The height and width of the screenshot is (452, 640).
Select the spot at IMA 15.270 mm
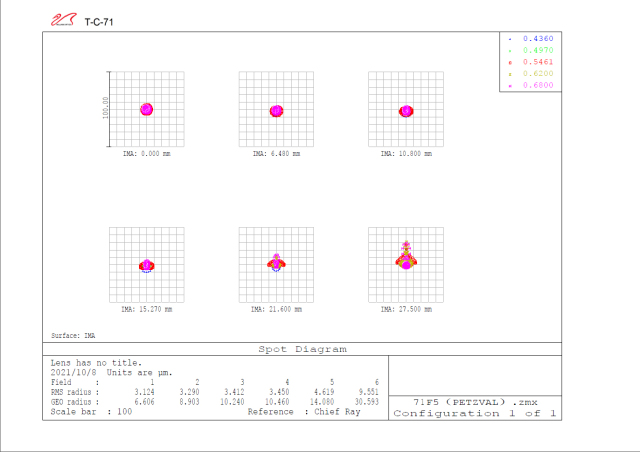[146, 265]
